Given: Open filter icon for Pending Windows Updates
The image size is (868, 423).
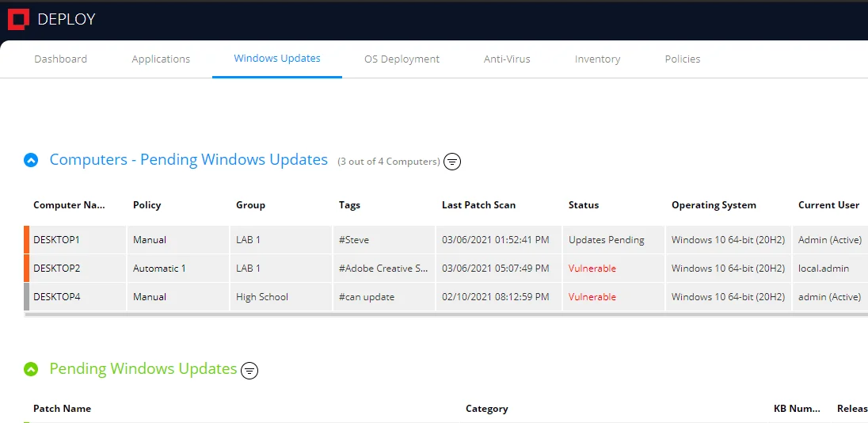Looking at the screenshot, I should [249, 370].
